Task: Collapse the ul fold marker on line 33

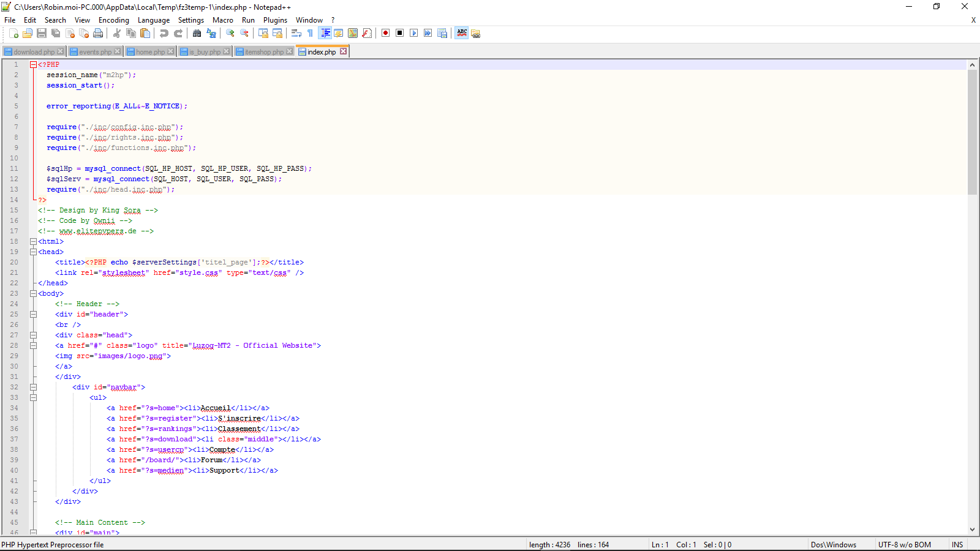Action: [x=34, y=397]
